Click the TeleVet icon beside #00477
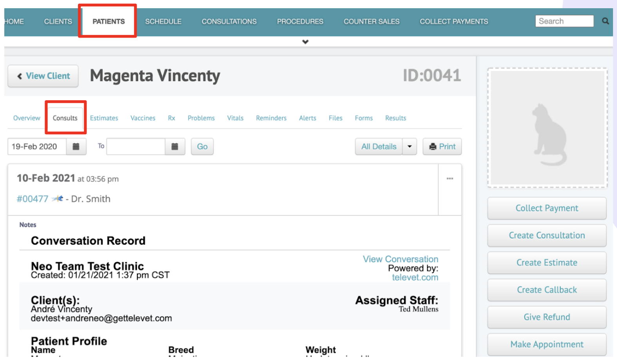This screenshot has width=617, height=364. coord(58,199)
